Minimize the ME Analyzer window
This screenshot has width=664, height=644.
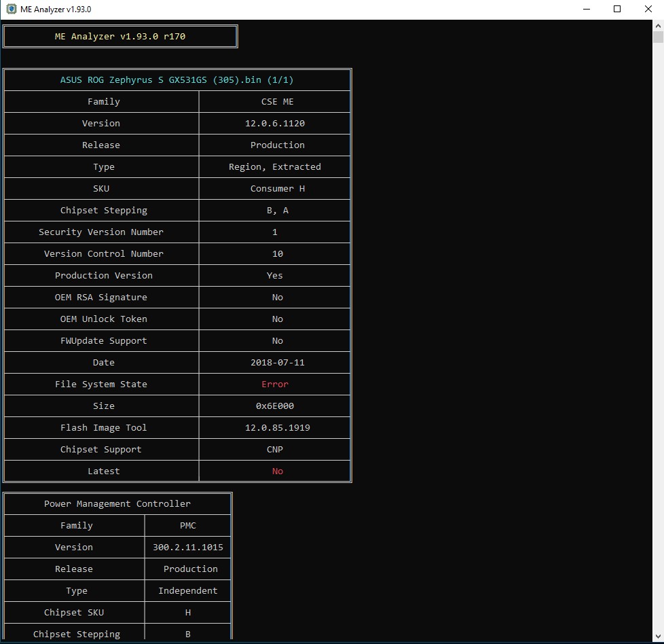pos(587,10)
